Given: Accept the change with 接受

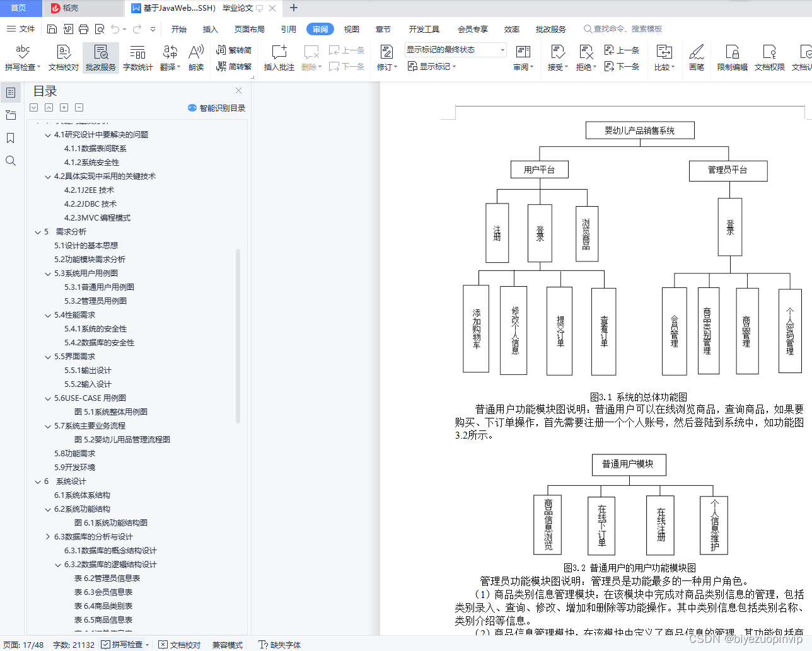Looking at the screenshot, I should tap(558, 57).
